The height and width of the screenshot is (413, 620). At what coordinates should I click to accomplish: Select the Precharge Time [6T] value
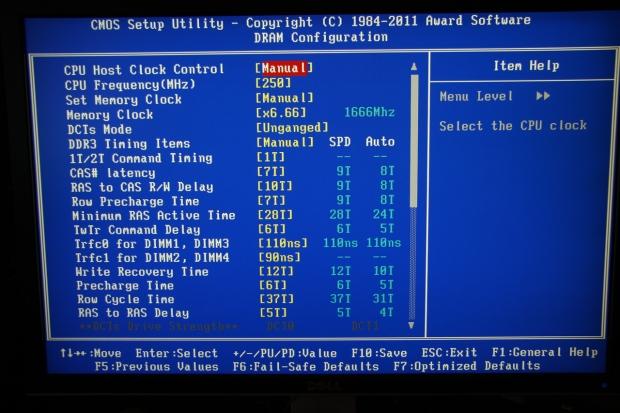(273, 285)
